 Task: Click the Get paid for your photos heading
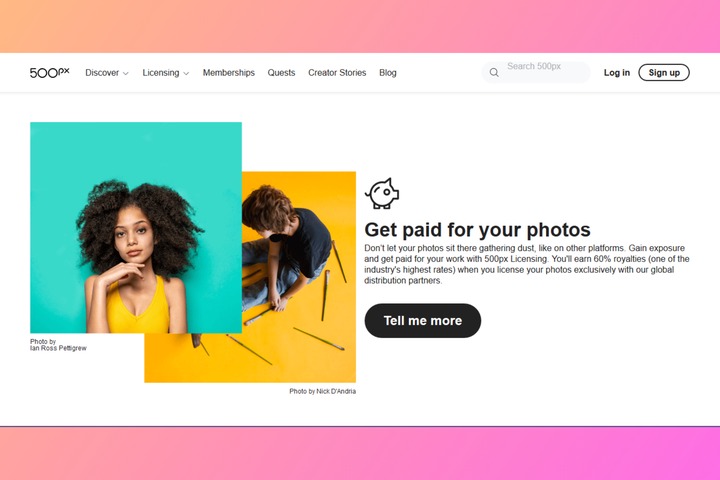click(x=477, y=230)
